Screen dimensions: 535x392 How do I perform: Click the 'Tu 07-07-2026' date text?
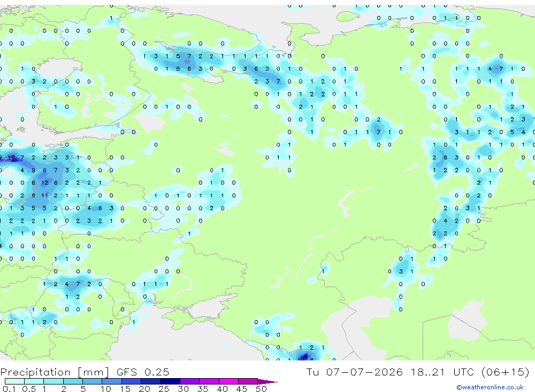point(355,372)
